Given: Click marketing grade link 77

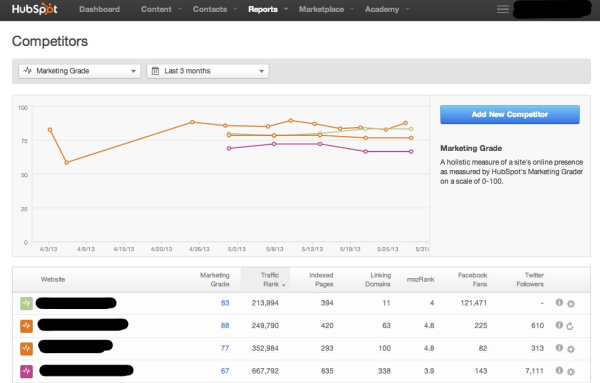Looking at the screenshot, I should (225, 348).
